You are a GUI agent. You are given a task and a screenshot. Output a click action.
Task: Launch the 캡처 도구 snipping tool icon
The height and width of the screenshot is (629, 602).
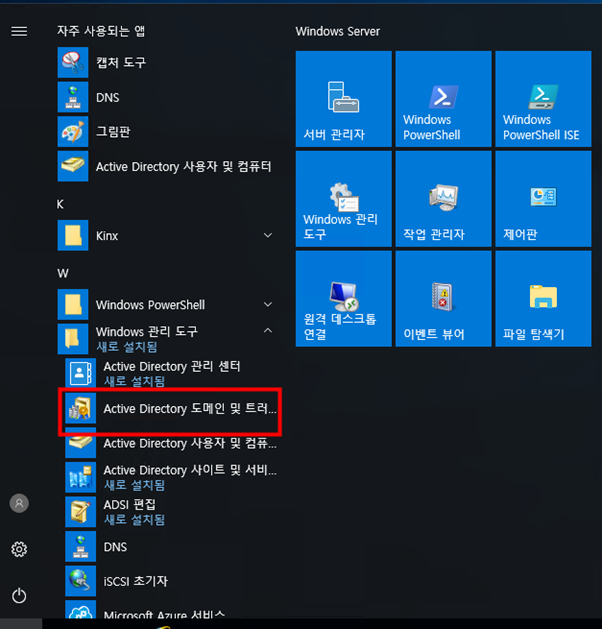coord(73,62)
